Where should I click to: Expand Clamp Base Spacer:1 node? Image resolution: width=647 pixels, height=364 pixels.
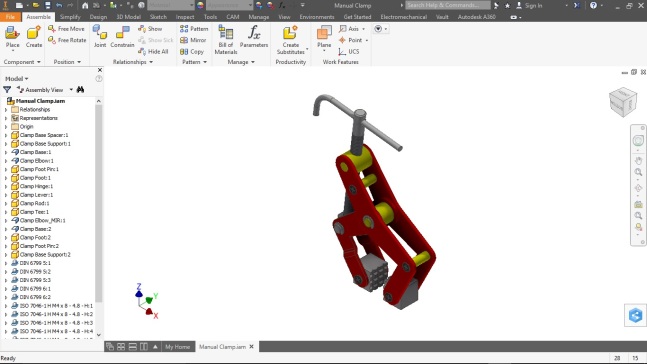[6, 135]
